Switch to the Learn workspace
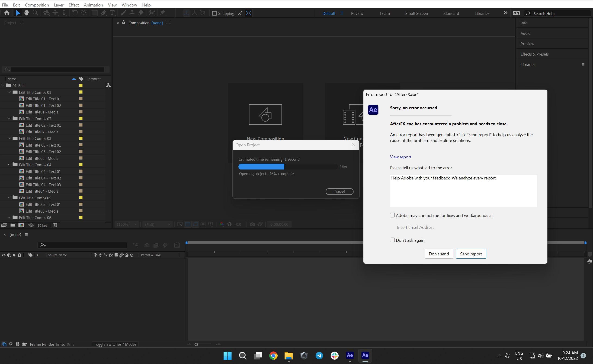The width and height of the screenshot is (593, 364). (385, 13)
